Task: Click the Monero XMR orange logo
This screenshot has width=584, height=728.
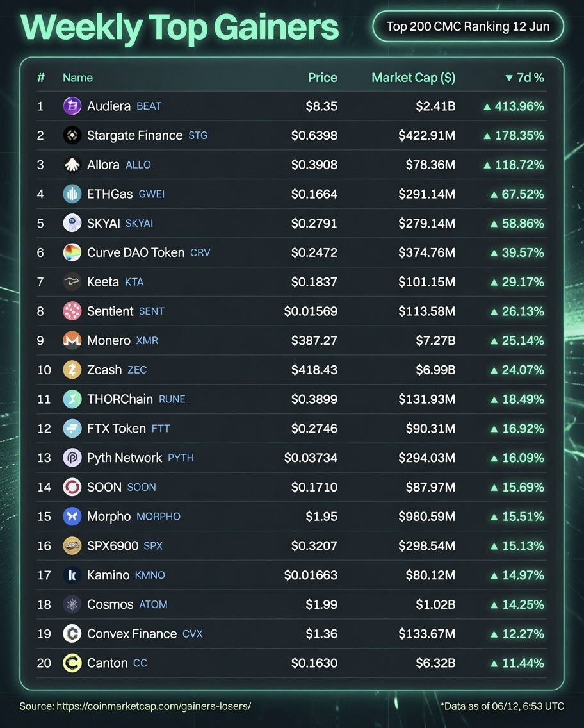Action: (72, 340)
